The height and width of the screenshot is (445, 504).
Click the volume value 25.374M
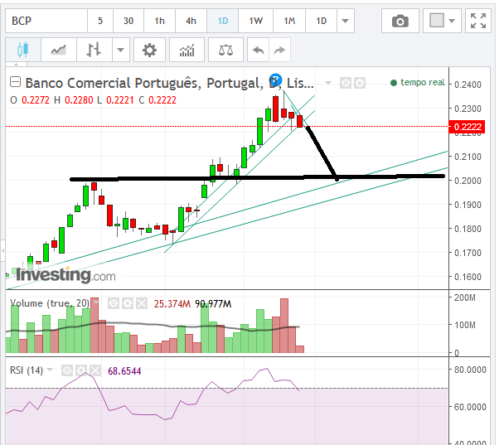pyautogui.click(x=172, y=304)
